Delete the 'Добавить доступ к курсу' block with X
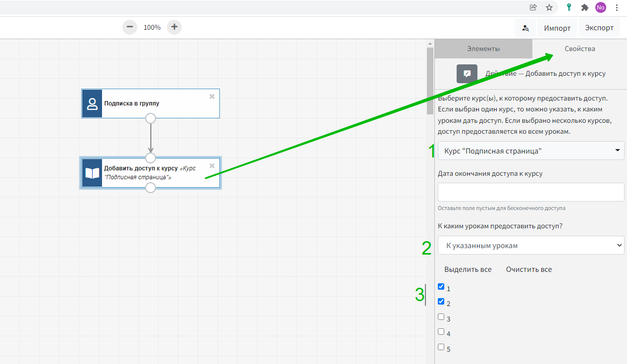 pos(212,166)
